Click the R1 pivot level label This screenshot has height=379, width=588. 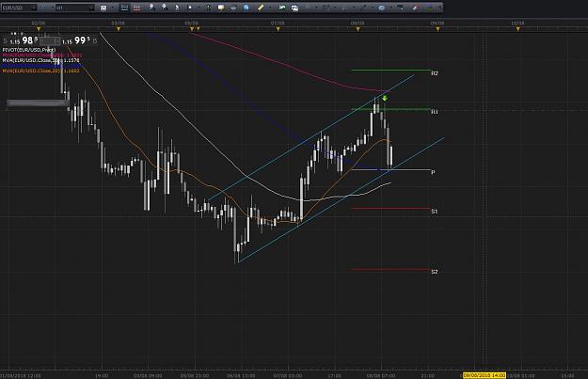pyautogui.click(x=435, y=112)
